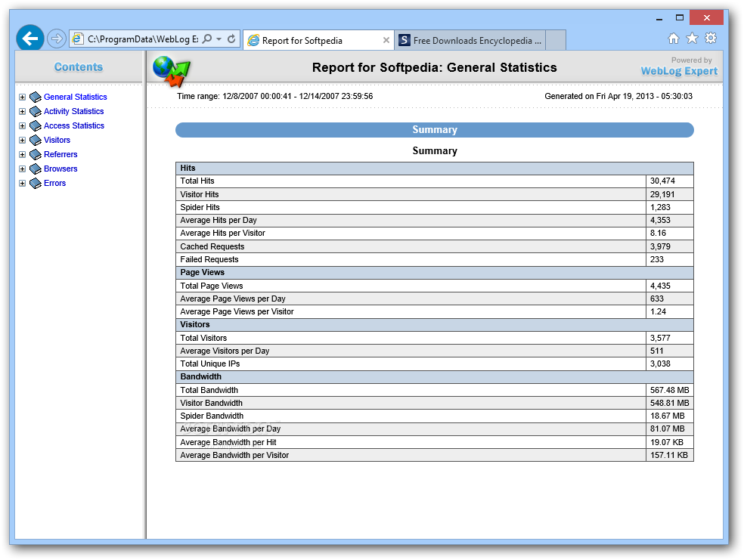
Task: Click the book icon beside Errors
Action: tap(36, 184)
